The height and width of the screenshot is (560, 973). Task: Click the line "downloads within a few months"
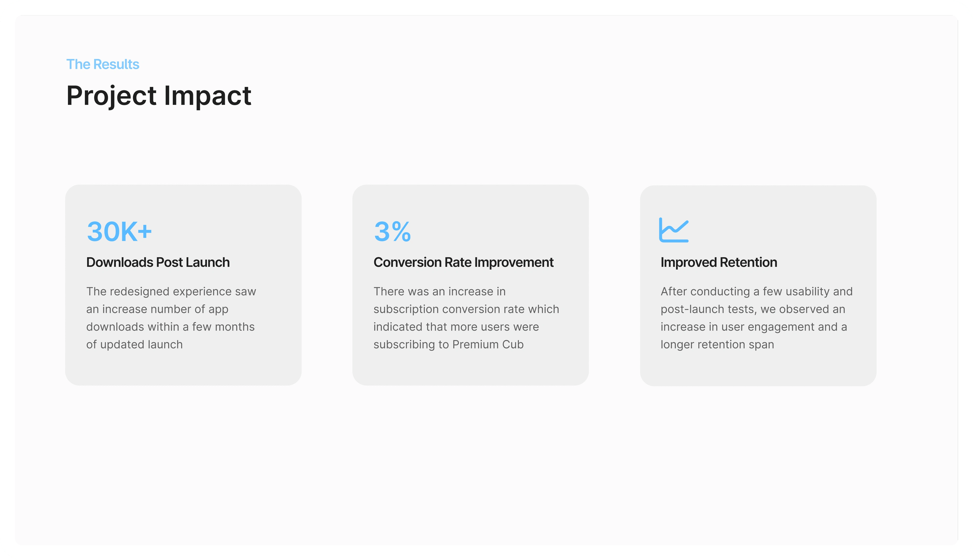click(170, 327)
